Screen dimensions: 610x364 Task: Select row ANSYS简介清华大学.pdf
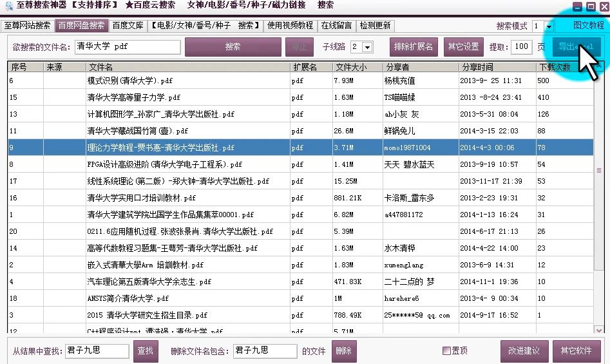[301, 298]
